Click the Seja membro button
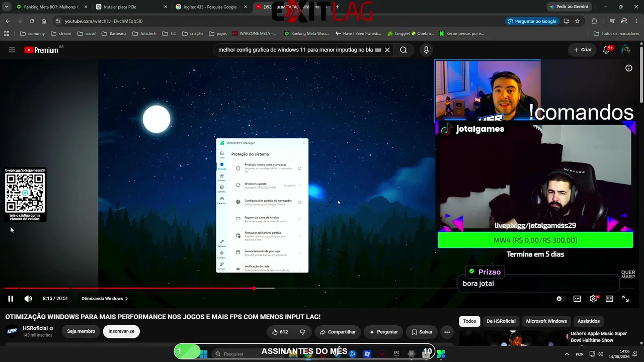644x362 pixels. coord(81,331)
